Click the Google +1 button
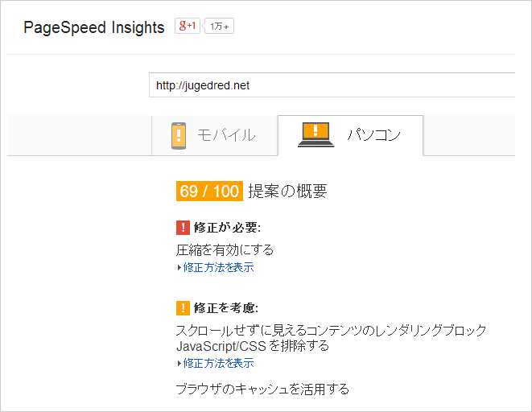 pos(188,27)
